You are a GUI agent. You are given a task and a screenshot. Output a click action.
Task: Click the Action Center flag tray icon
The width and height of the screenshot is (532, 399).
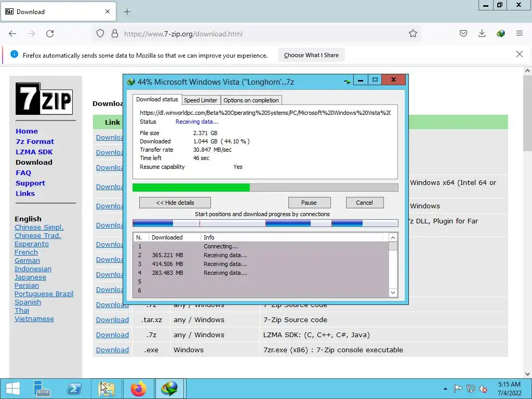point(458,389)
